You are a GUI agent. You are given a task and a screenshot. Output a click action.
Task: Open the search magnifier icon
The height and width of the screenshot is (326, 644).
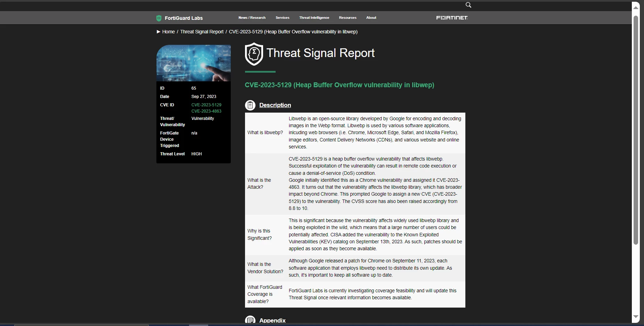468,5
